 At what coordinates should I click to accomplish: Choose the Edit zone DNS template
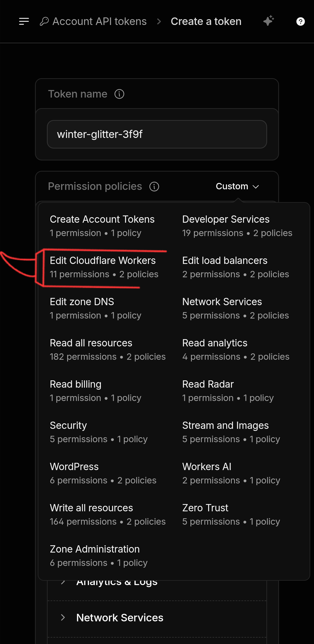(x=96, y=308)
